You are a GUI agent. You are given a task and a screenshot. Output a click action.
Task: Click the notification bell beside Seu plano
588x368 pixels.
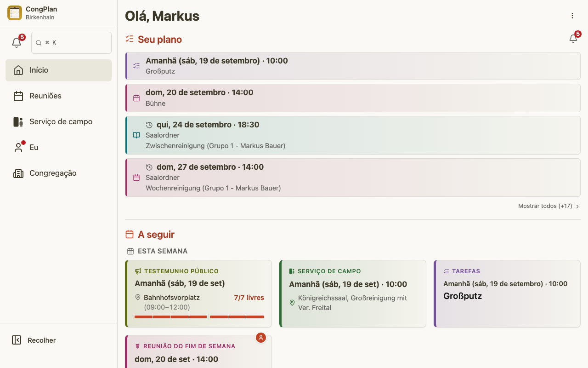pyautogui.click(x=573, y=39)
